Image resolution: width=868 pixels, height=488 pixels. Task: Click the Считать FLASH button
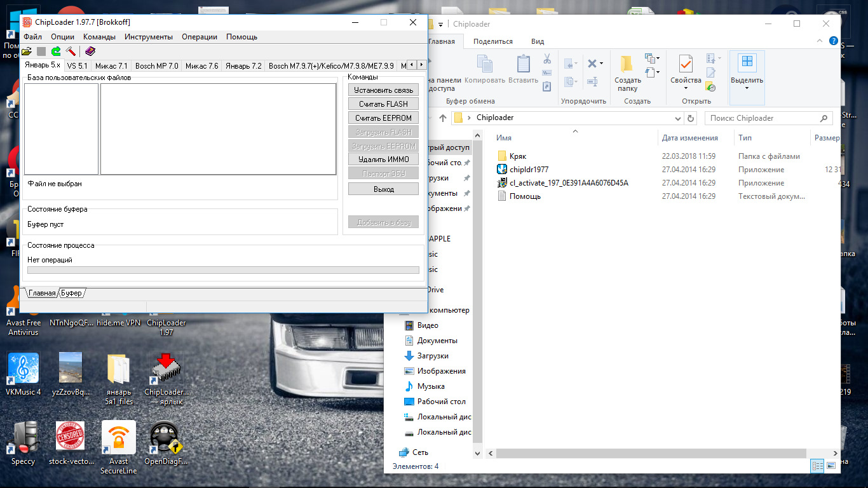pos(384,104)
